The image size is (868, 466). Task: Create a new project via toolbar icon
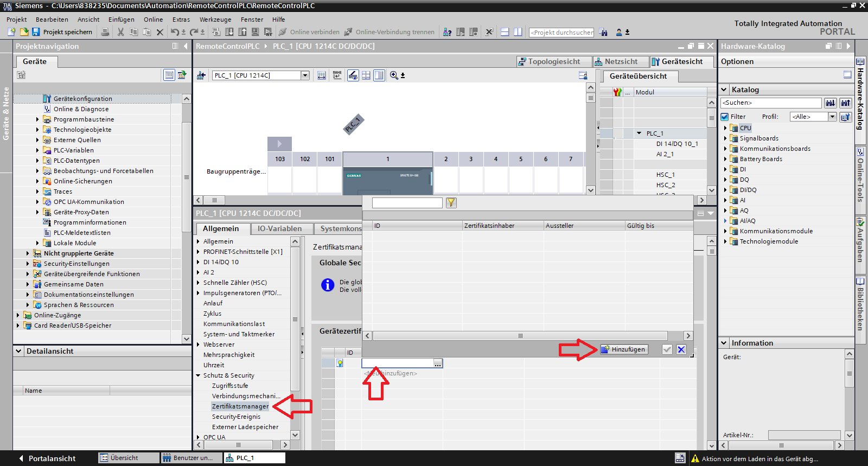click(11, 32)
